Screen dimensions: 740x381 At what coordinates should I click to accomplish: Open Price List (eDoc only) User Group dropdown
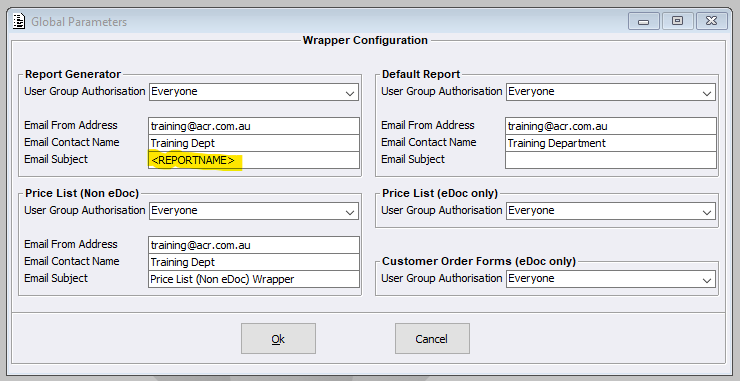tap(611, 211)
